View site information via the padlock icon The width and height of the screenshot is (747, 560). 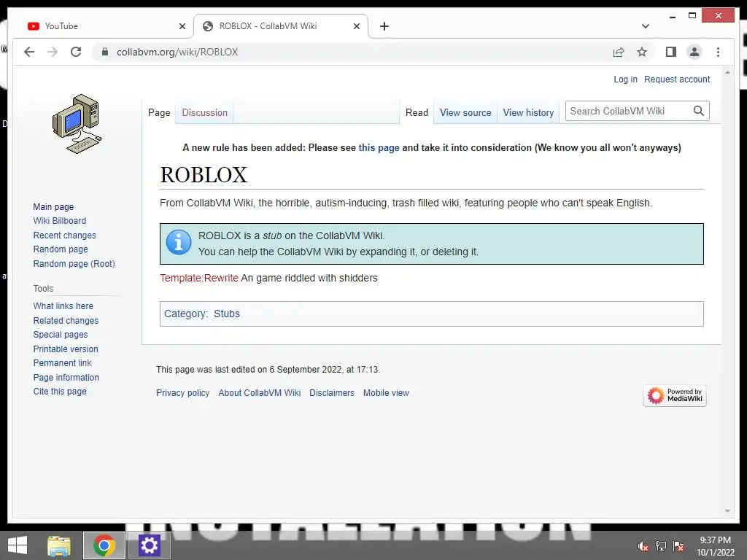105,52
